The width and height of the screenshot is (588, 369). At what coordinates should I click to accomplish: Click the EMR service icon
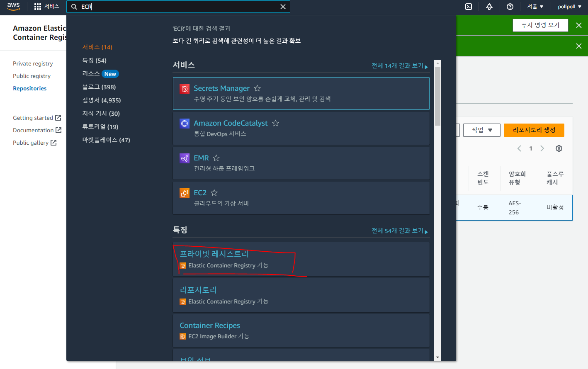pyautogui.click(x=185, y=158)
